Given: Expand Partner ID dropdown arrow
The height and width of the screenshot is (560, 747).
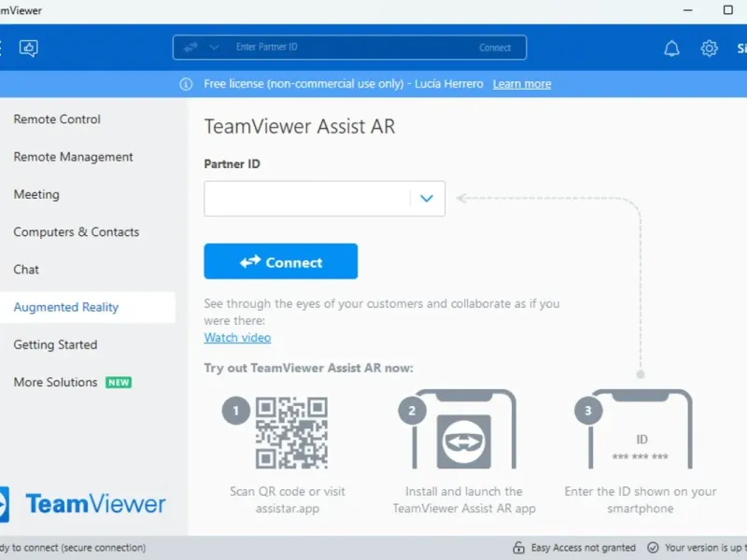Looking at the screenshot, I should (x=427, y=199).
